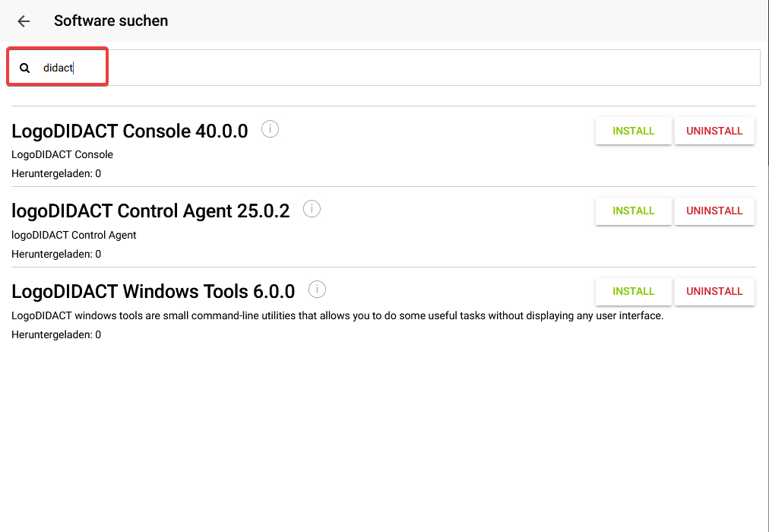
Task: Click the magnifier search icon
Action: tap(24, 68)
